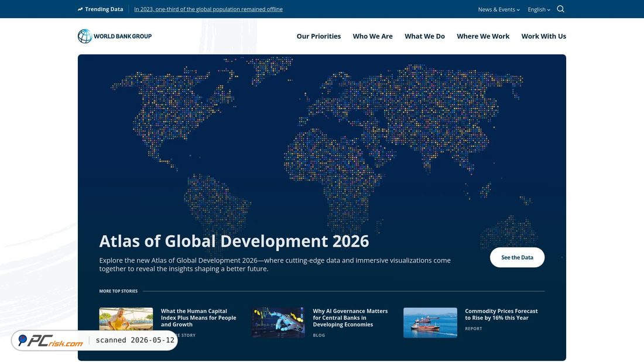
Task: Click the MORE TOP STORIES heading
Action: (118, 291)
